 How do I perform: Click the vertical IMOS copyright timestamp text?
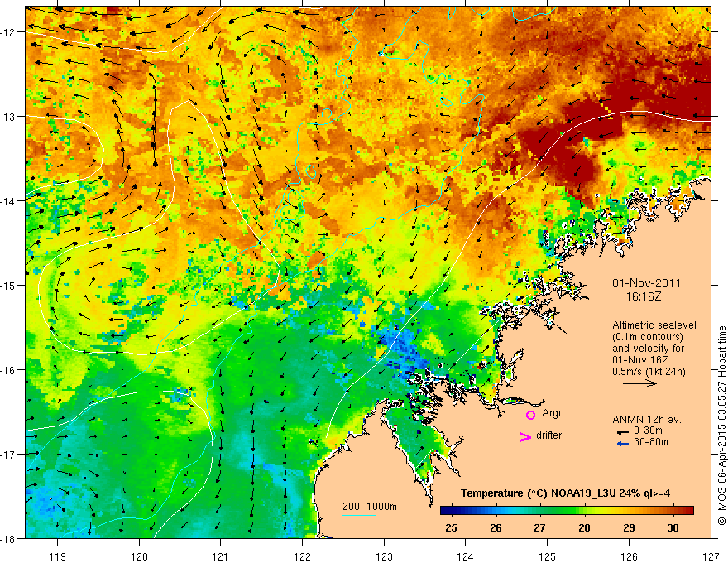click(721, 425)
